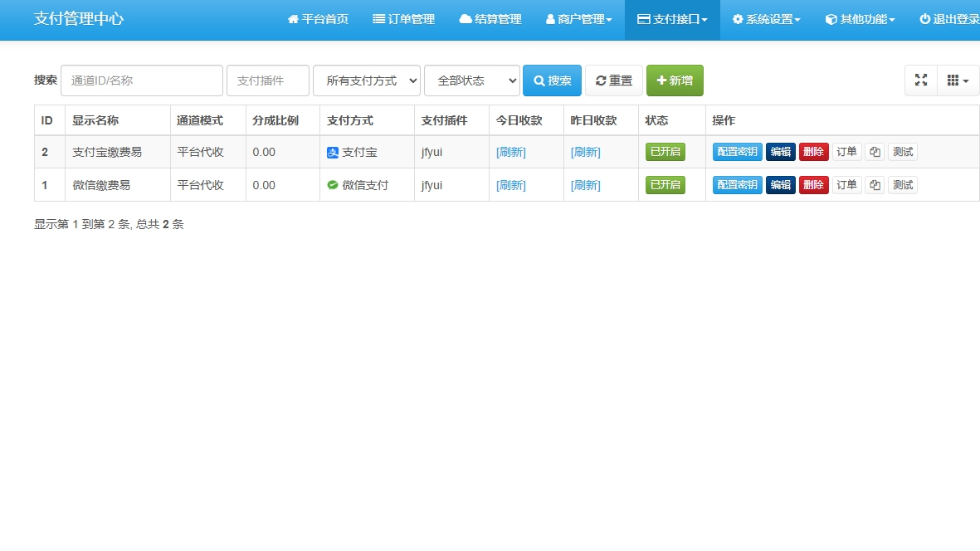
Task: Open the 所有支付方式 dropdown
Action: (x=366, y=80)
